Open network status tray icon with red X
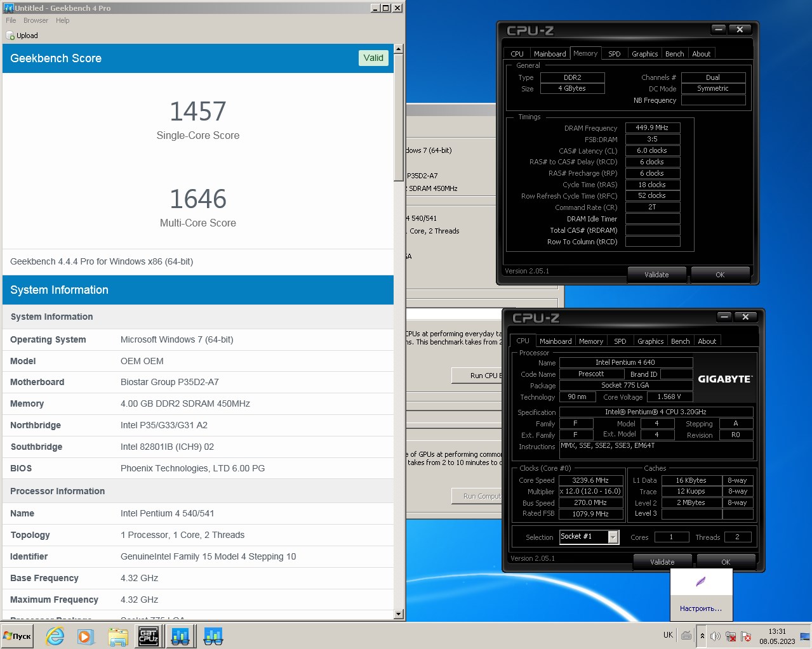The image size is (812, 649). (x=731, y=636)
